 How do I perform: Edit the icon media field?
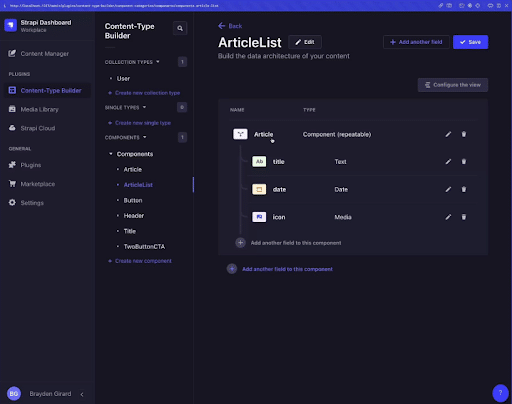[x=448, y=217]
